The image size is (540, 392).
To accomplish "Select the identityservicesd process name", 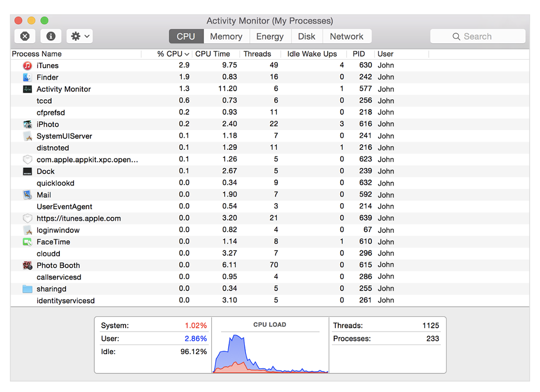I will pos(65,301).
